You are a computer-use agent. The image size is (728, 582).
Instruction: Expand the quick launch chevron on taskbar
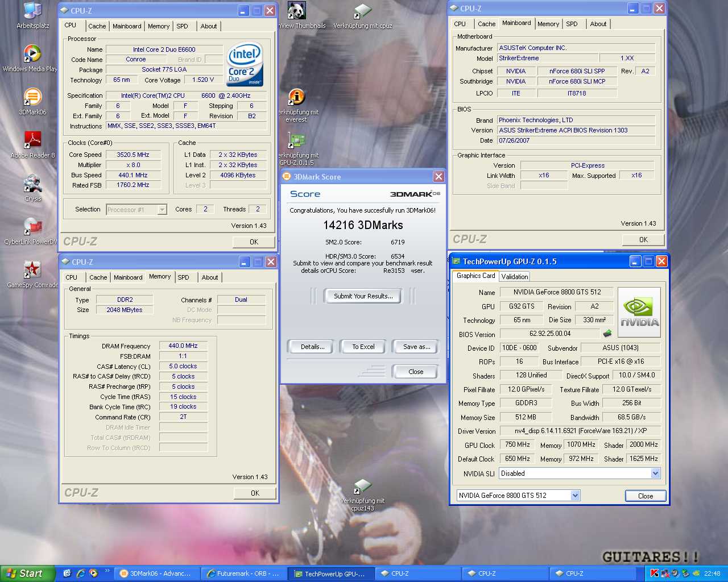click(107, 571)
